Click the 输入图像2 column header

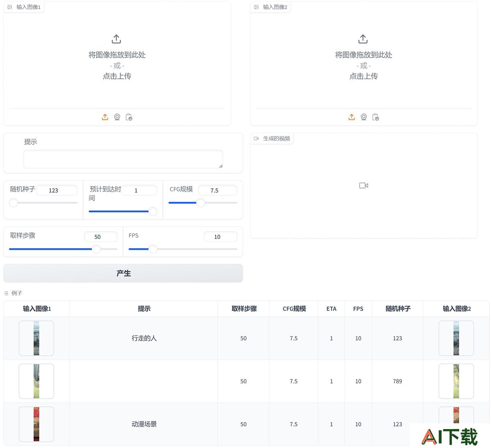pyautogui.click(x=456, y=309)
